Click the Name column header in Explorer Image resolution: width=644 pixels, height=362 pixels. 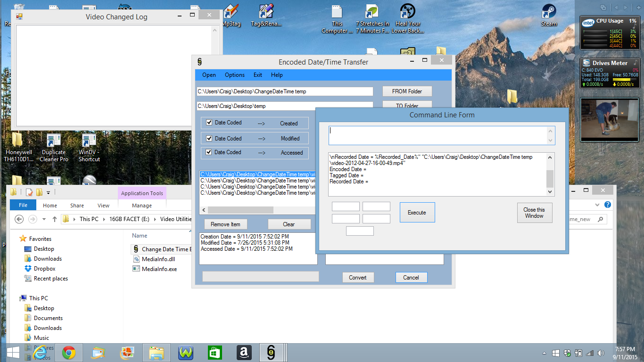tap(140, 236)
